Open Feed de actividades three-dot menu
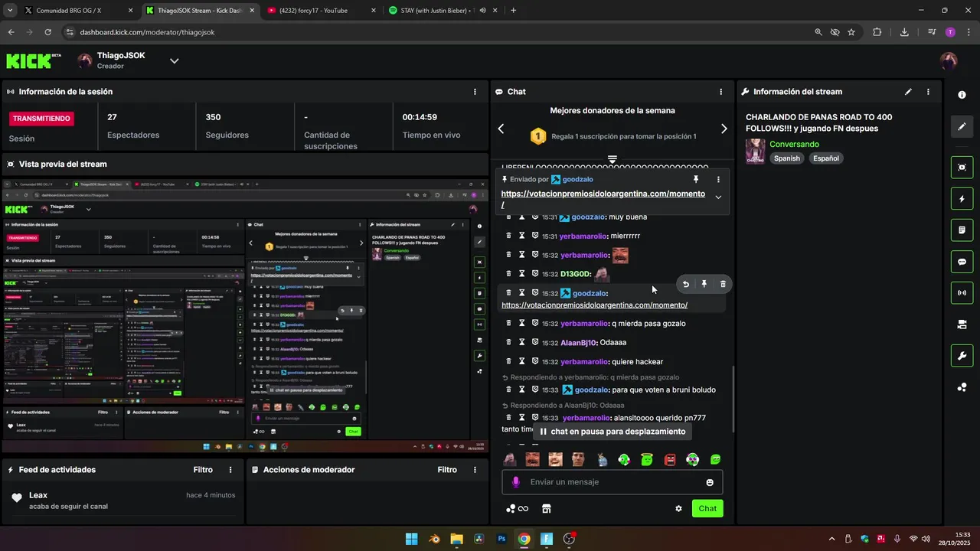Viewport: 980px width, 551px height. tap(230, 470)
